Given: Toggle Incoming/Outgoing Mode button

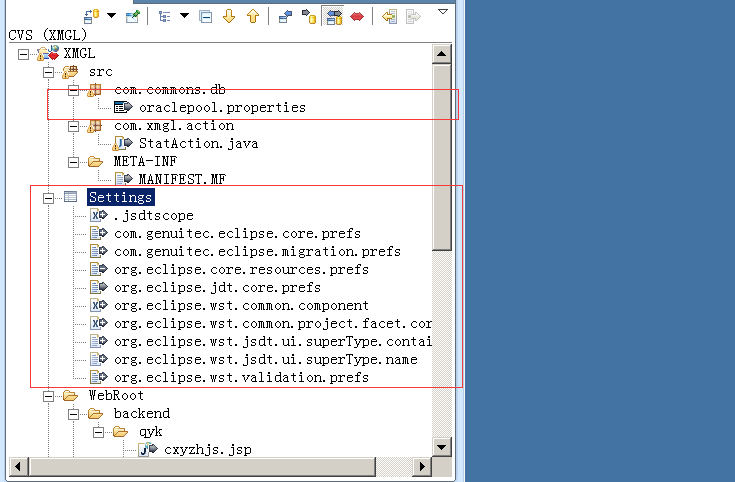Looking at the screenshot, I should click(334, 17).
